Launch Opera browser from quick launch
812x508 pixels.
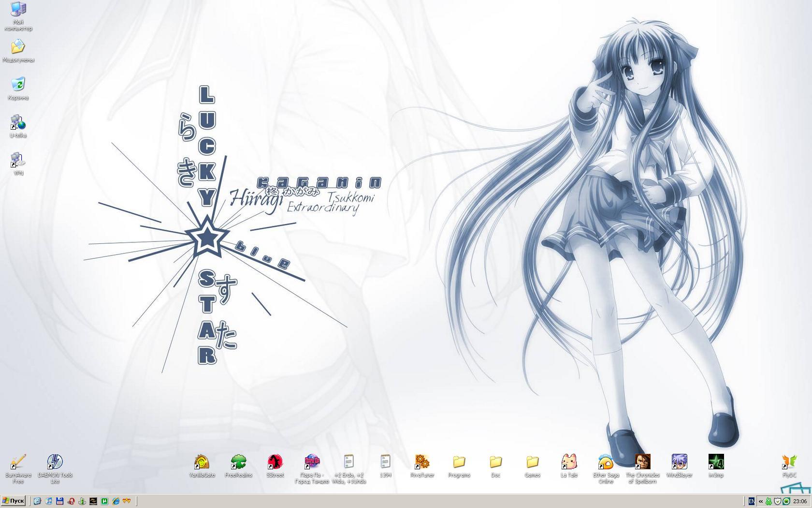(x=71, y=501)
